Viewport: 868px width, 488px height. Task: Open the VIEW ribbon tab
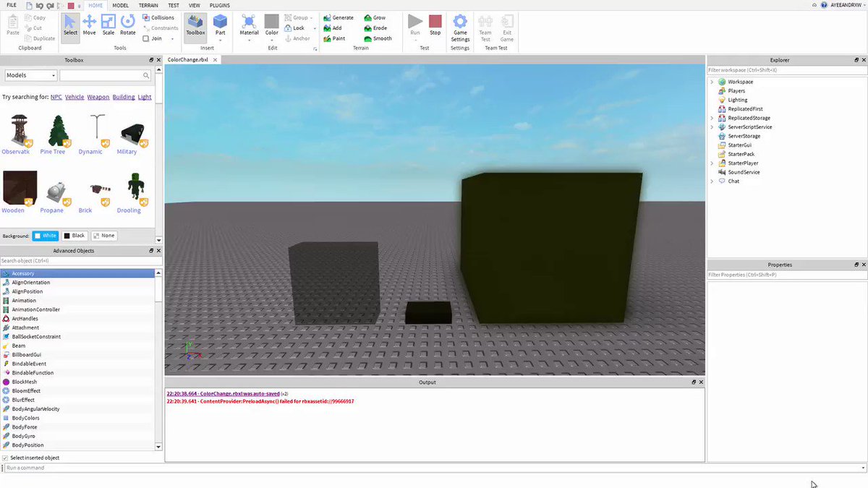coord(195,5)
